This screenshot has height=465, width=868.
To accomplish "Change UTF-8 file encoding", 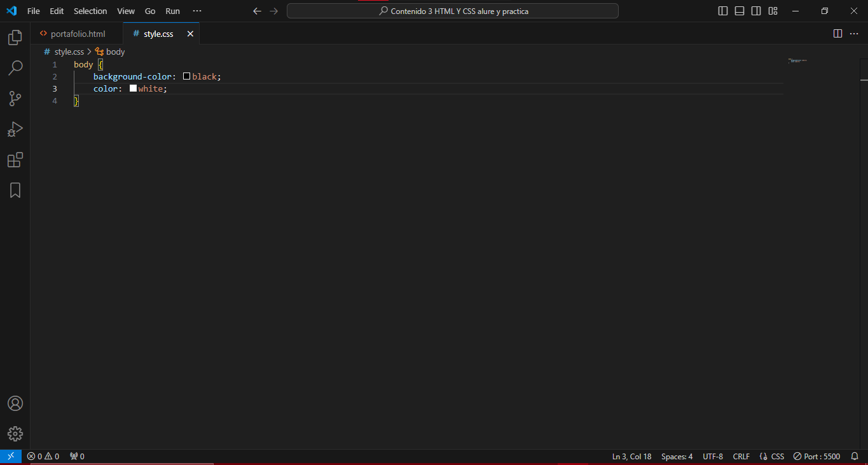I will [x=713, y=456].
